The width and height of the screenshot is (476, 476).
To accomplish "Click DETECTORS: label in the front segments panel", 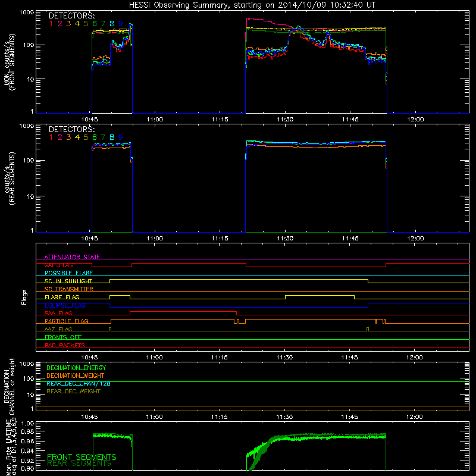I will 71,15.
